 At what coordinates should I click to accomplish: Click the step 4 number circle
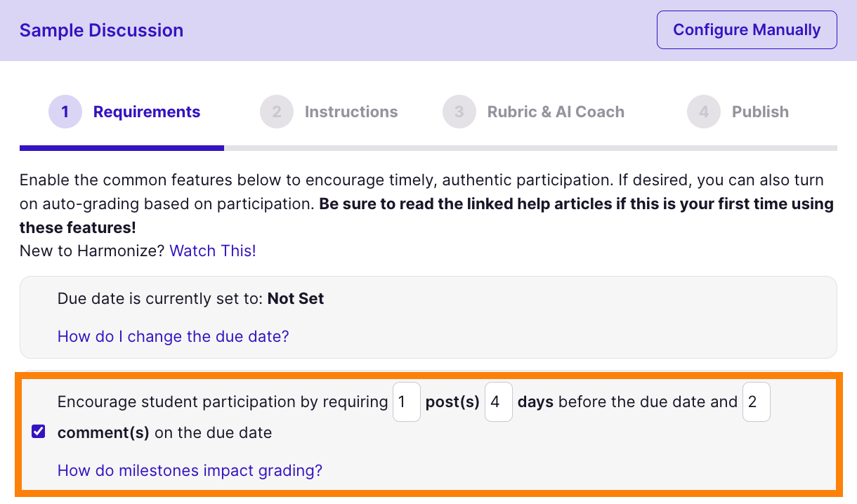[x=703, y=112]
